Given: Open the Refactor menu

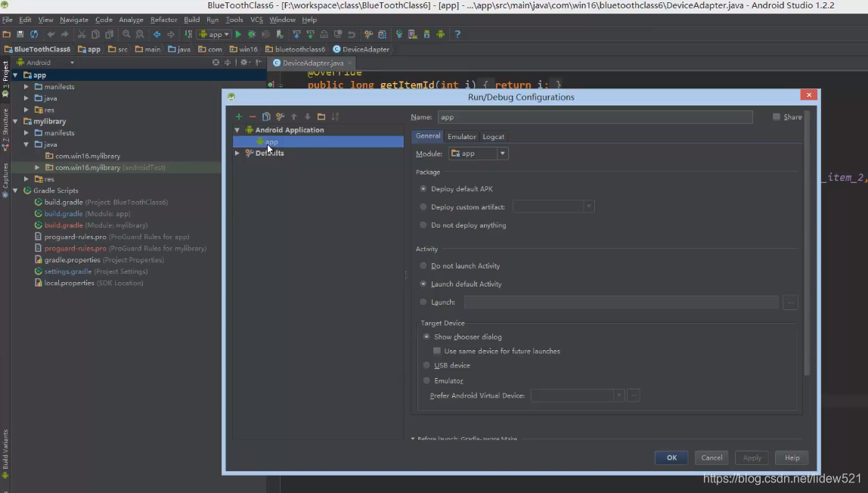Looking at the screenshot, I should pos(163,20).
